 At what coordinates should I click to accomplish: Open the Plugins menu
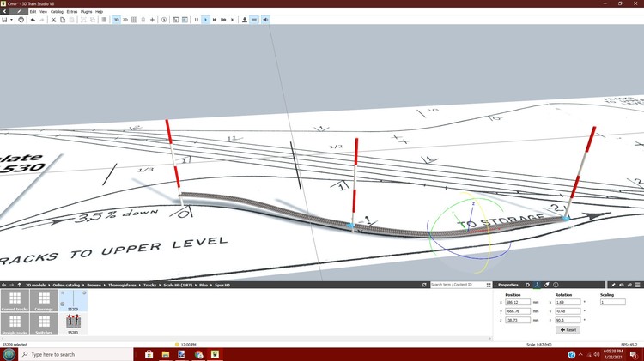(86, 11)
